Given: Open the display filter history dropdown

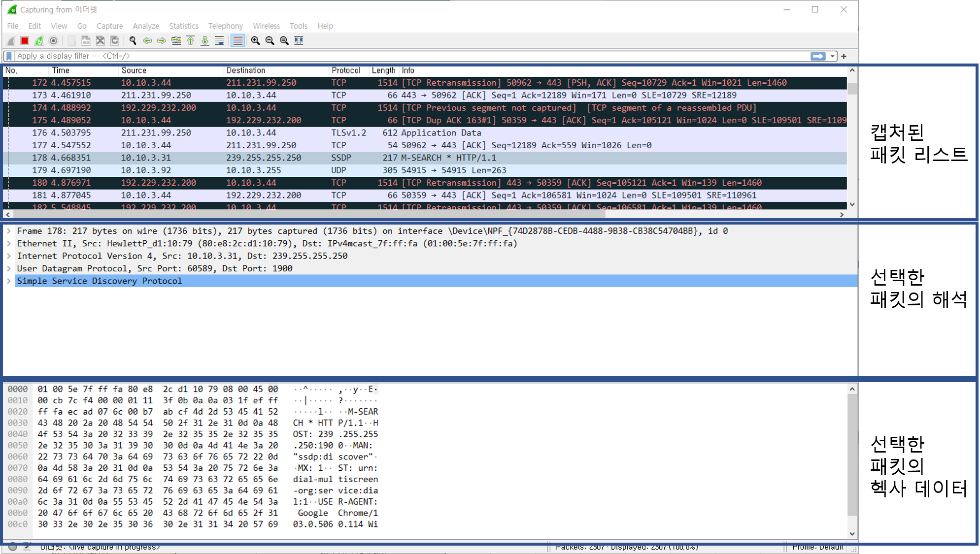Looking at the screenshot, I should point(833,56).
